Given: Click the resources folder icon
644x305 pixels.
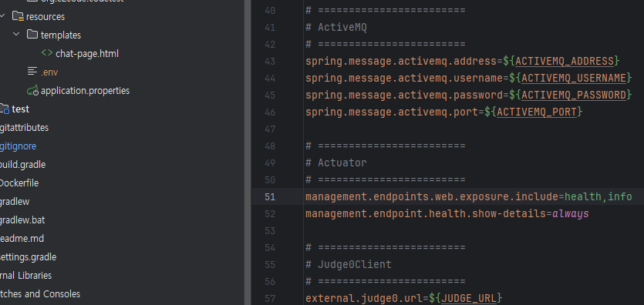Looking at the screenshot, I should click(x=18, y=16).
